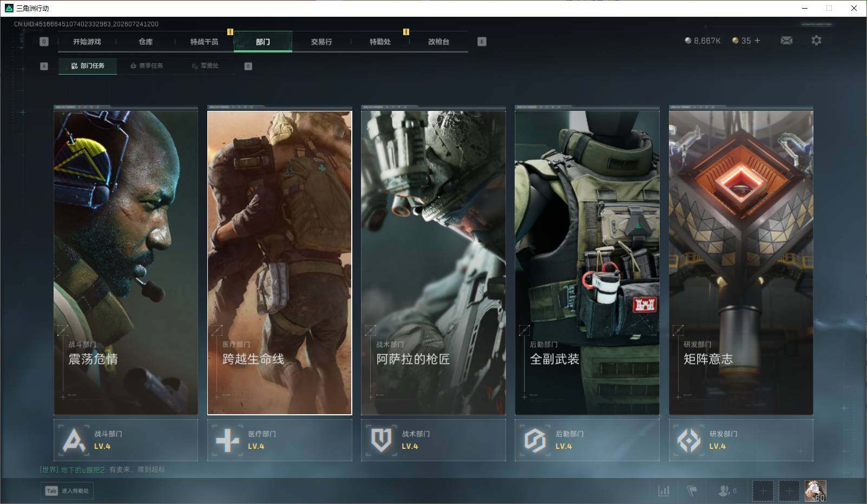Screen dimensions: 867x504
Task: Open the 交易行 tab
Action: (321, 42)
